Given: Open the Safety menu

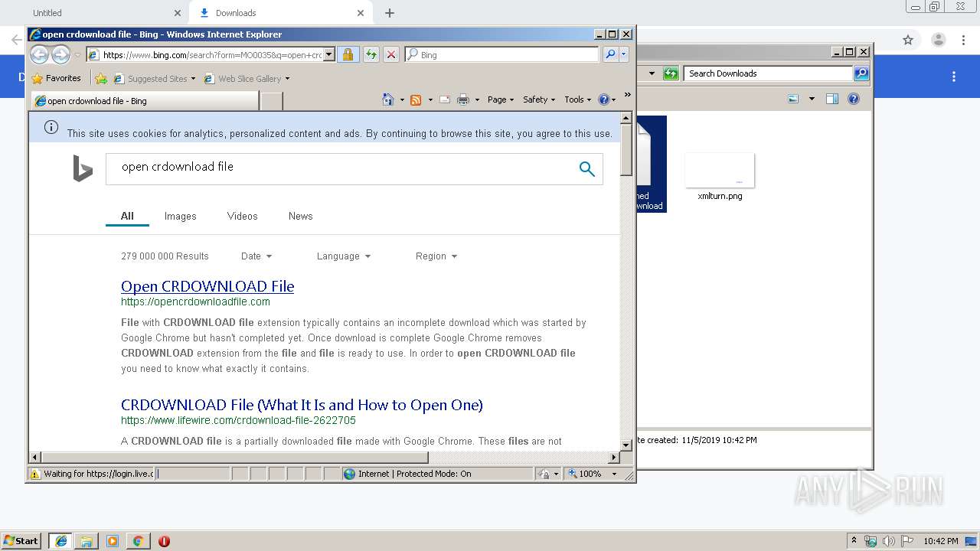Looking at the screenshot, I should (x=539, y=99).
